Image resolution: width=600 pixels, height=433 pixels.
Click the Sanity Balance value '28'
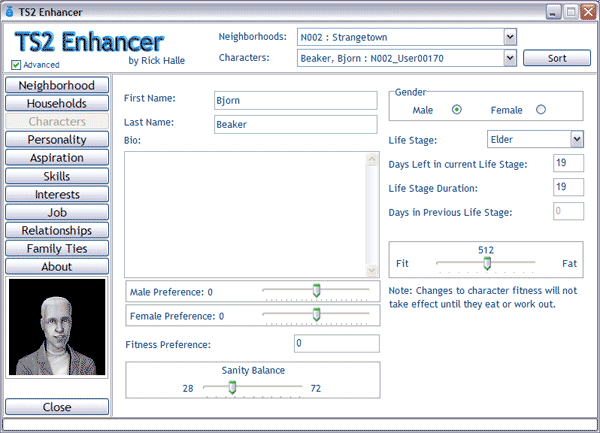tap(188, 389)
